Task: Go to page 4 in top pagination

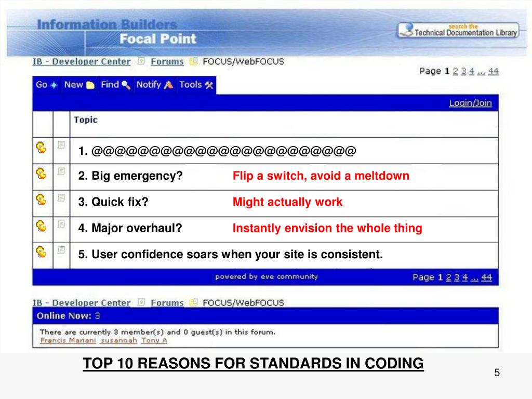Action: (472, 71)
